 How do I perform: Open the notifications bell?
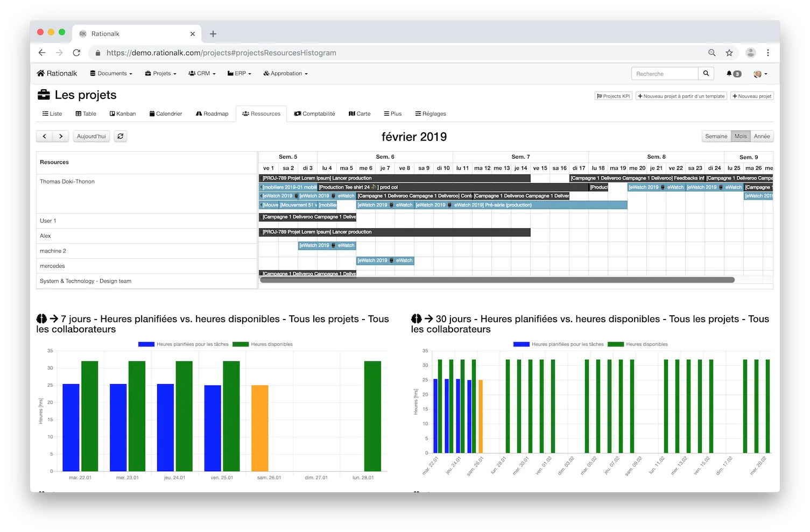click(x=729, y=74)
